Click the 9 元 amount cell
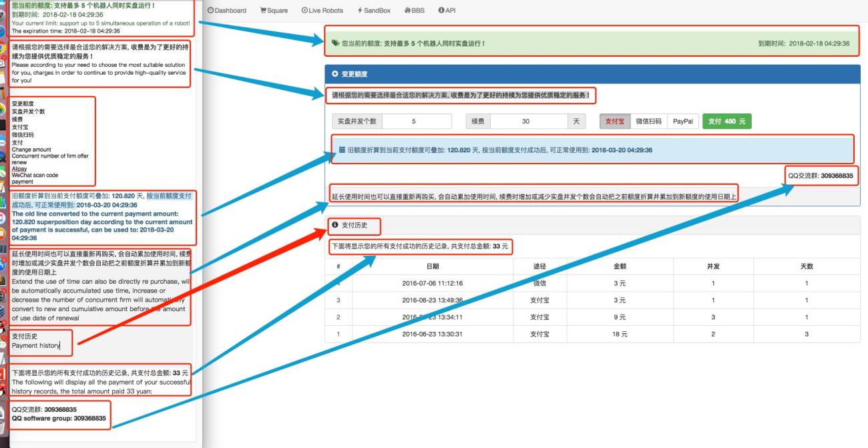Image resolution: width=868 pixels, height=448 pixels. 620,317
